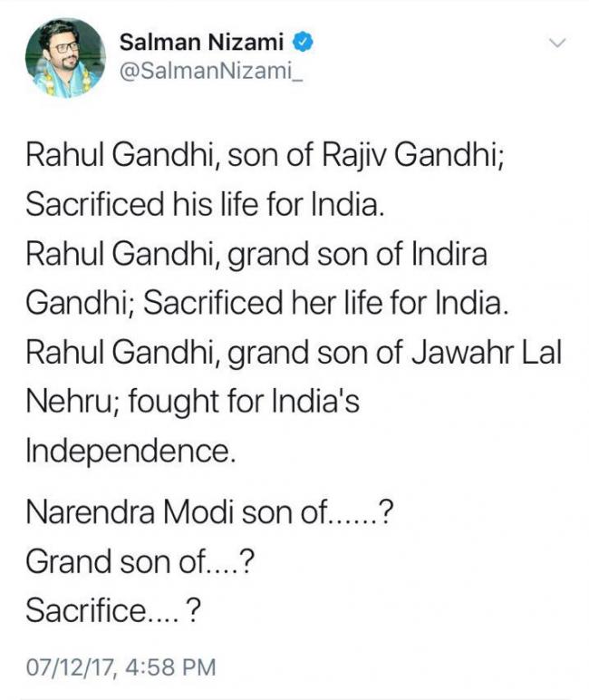Image resolution: width=589 pixels, height=700 pixels.
Task: Click the blue verified badge icon
Action: coord(306,40)
